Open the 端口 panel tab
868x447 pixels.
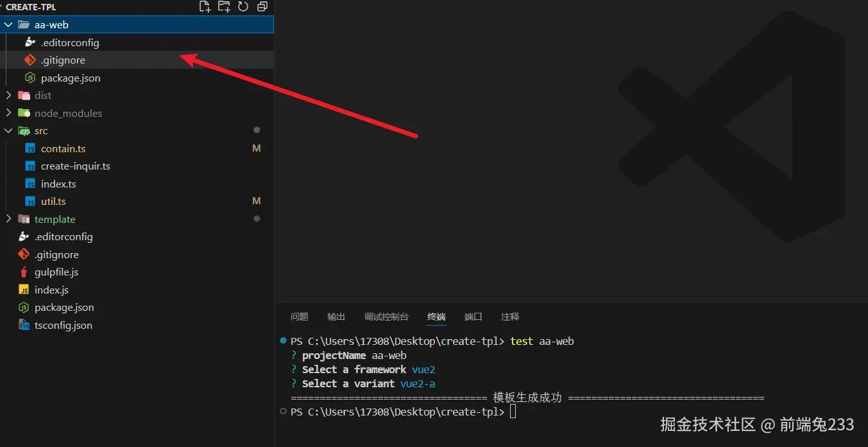tap(473, 317)
